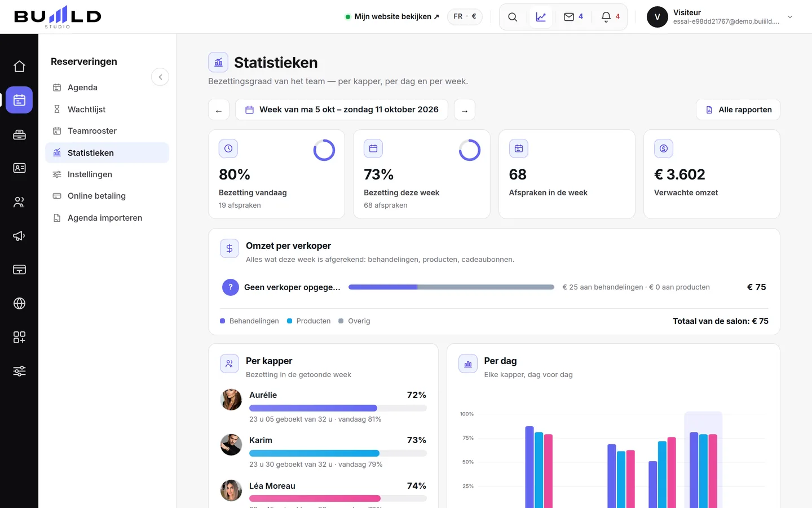
Task: Open the cash register rail icon
Action: (19, 134)
